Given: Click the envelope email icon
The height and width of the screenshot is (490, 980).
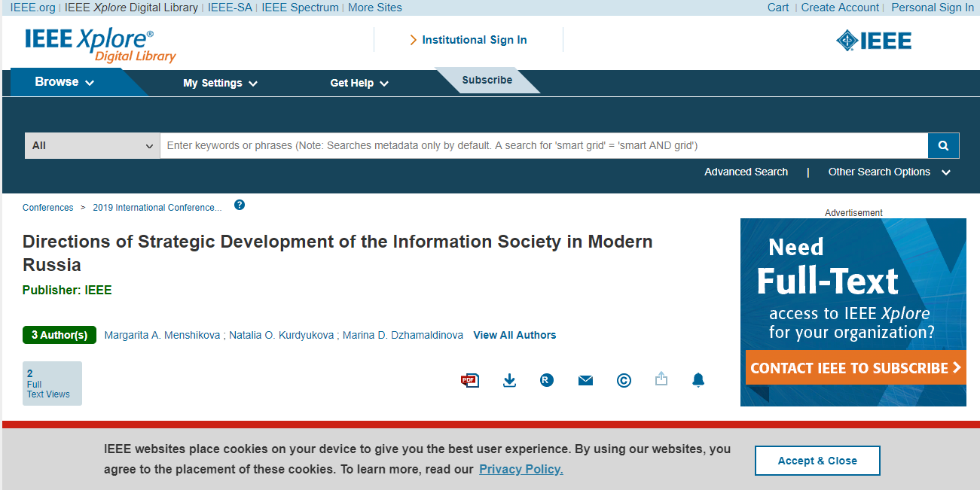Looking at the screenshot, I should click(x=585, y=381).
